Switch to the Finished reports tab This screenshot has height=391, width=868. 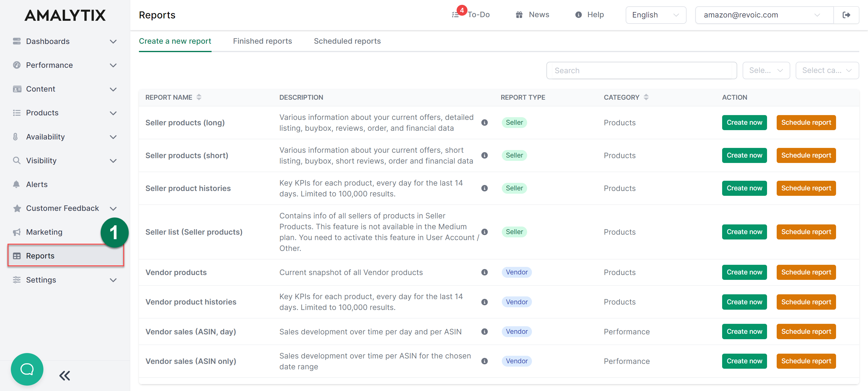click(x=263, y=41)
